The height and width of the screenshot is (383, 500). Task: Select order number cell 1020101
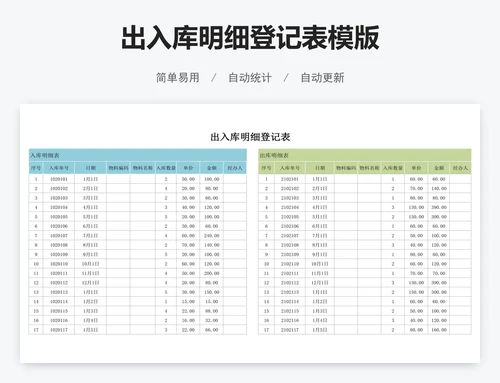[x=59, y=179]
